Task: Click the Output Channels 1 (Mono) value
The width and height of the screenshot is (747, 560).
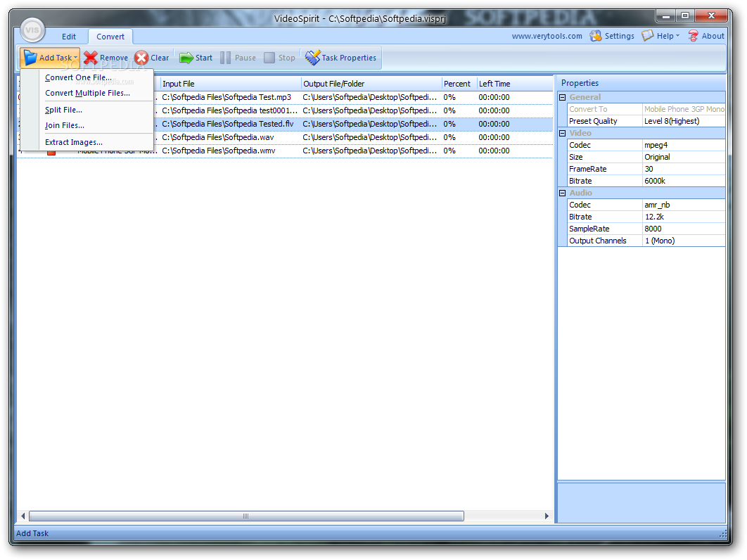Action: (x=684, y=240)
